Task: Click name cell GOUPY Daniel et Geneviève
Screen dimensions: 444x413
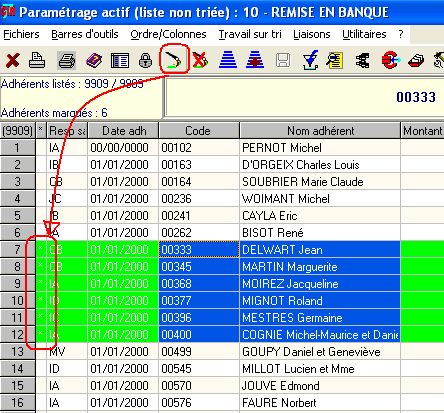Action: point(320,352)
